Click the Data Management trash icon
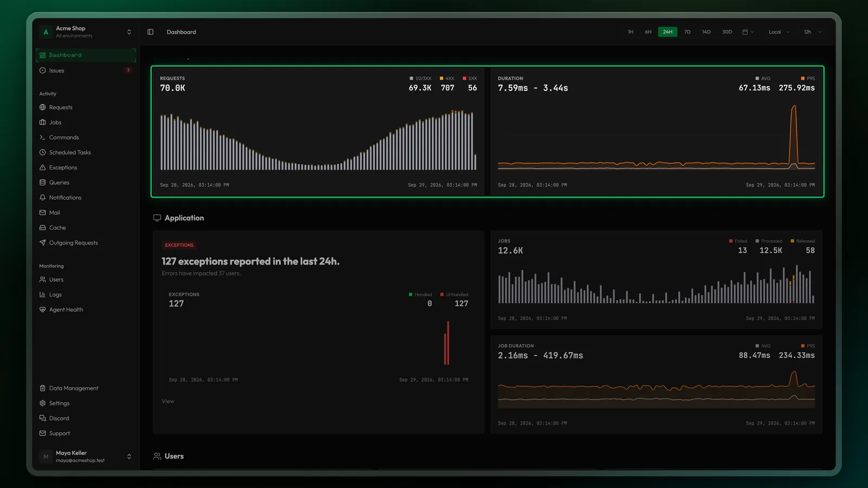Image resolution: width=868 pixels, height=488 pixels. (x=42, y=388)
